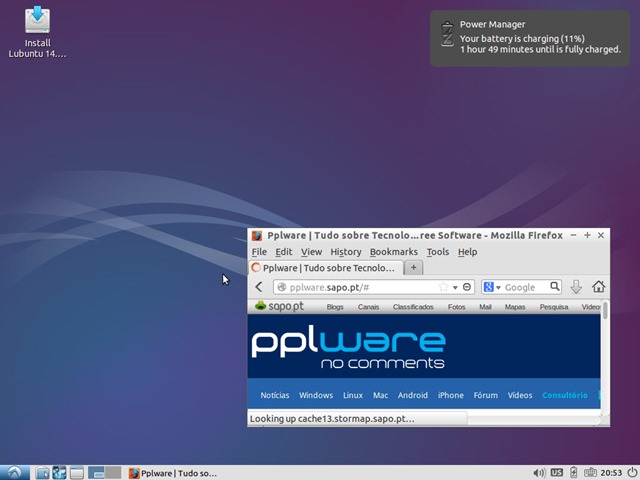Launch the web browser panel launcher

coord(59,473)
